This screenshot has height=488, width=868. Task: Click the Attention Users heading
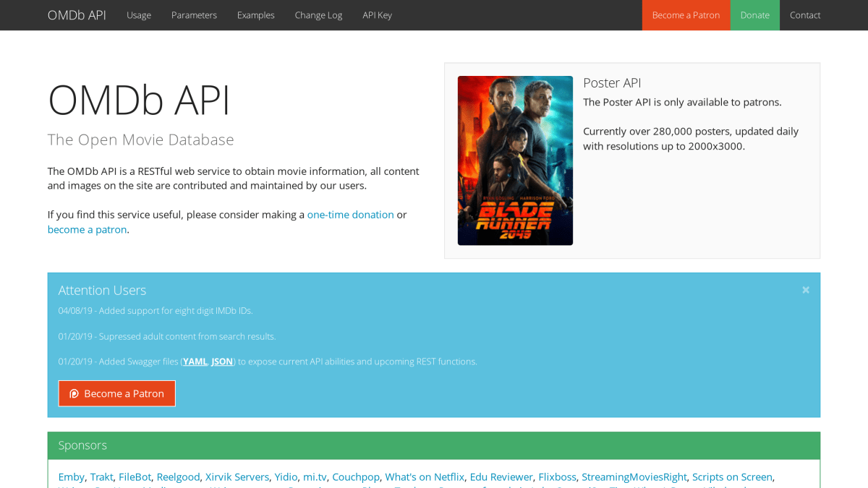coord(102,290)
